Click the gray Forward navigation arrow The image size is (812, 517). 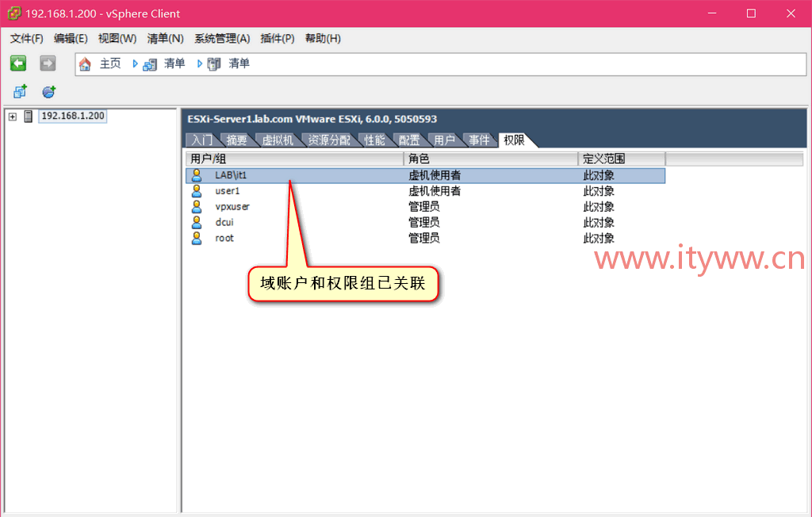[48, 63]
